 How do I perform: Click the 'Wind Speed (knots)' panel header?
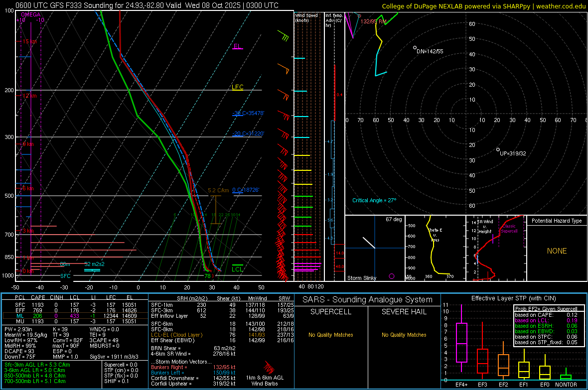[306, 17]
